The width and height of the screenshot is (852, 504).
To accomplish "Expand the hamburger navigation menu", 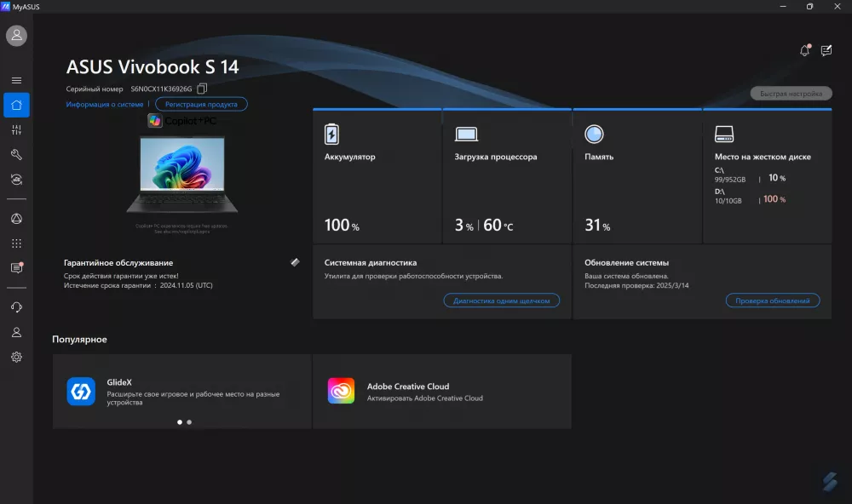I will pos(16,80).
